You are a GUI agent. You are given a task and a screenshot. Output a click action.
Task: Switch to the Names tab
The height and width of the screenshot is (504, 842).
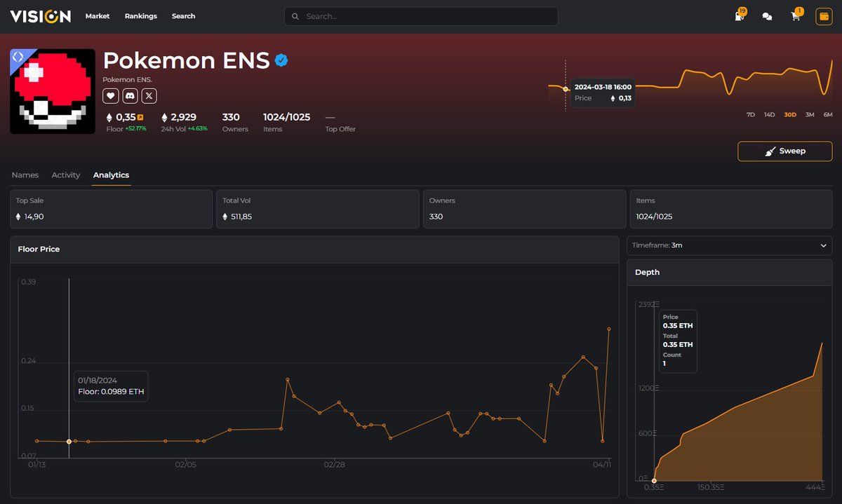tap(25, 175)
